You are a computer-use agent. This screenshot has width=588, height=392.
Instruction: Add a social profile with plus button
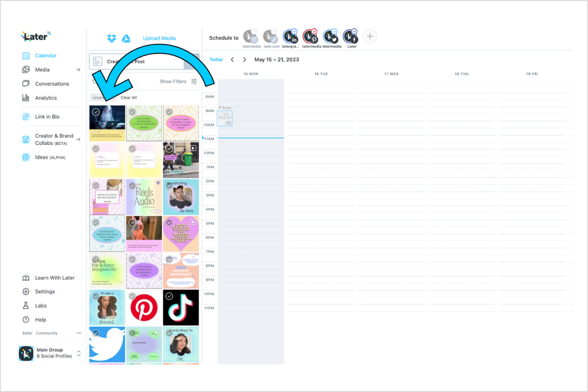(x=370, y=37)
